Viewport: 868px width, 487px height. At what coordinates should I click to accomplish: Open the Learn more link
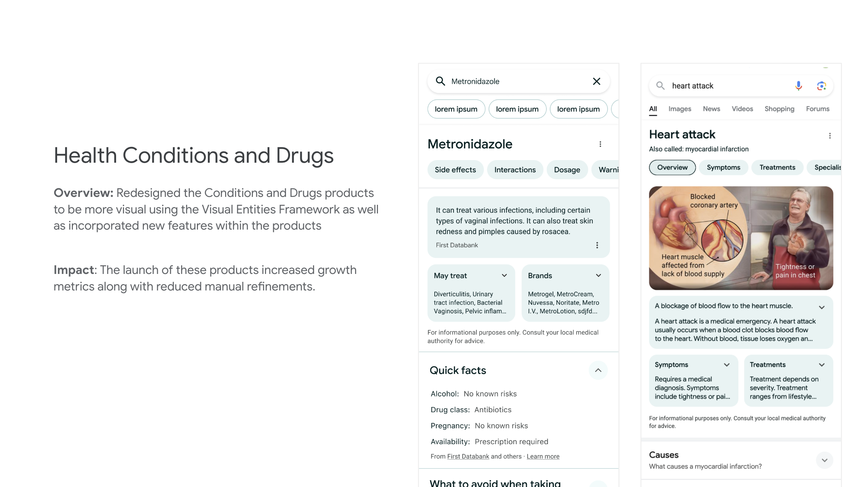point(543,457)
